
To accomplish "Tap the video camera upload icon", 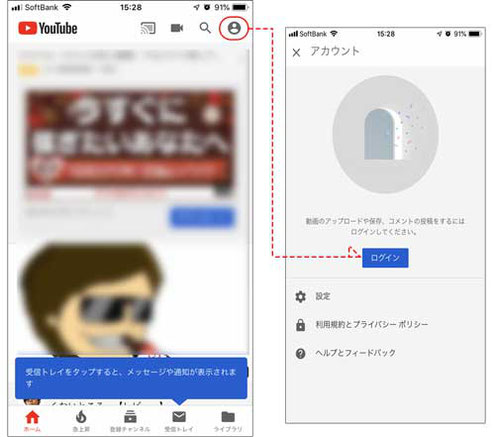I will 177,28.
